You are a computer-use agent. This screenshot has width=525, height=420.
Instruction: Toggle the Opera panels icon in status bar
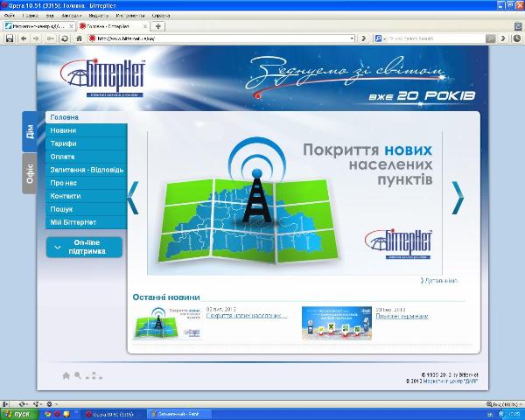6,404
